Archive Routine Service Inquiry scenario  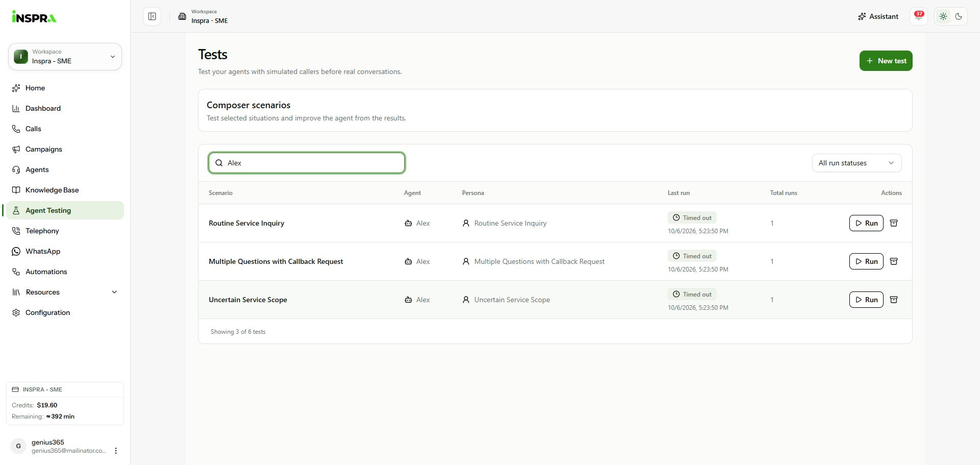894,223
